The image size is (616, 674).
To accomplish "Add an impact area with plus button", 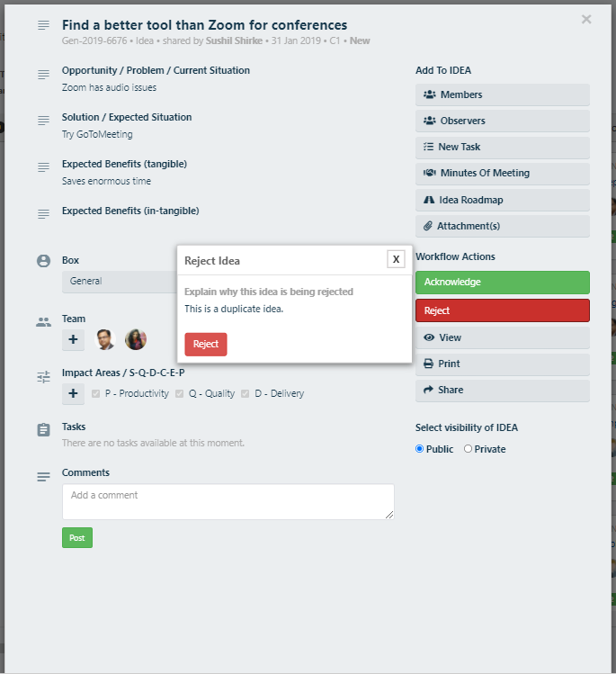I will pyautogui.click(x=73, y=393).
